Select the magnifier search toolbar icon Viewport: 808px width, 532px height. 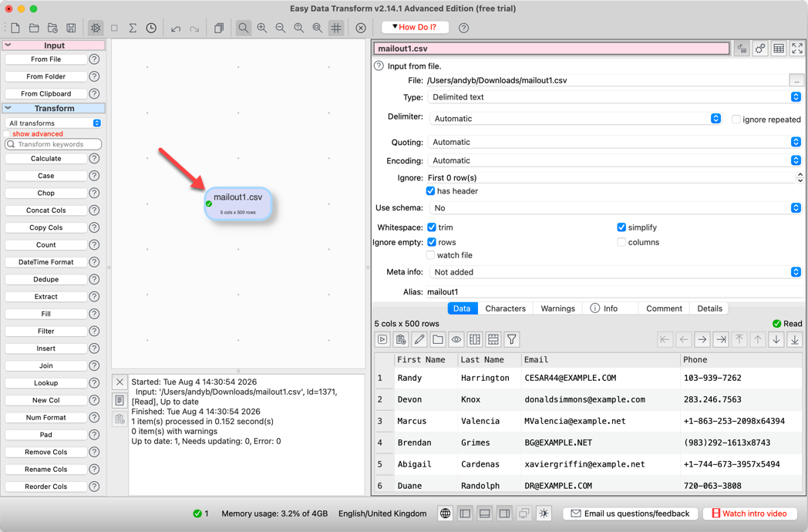click(x=243, y=28)
